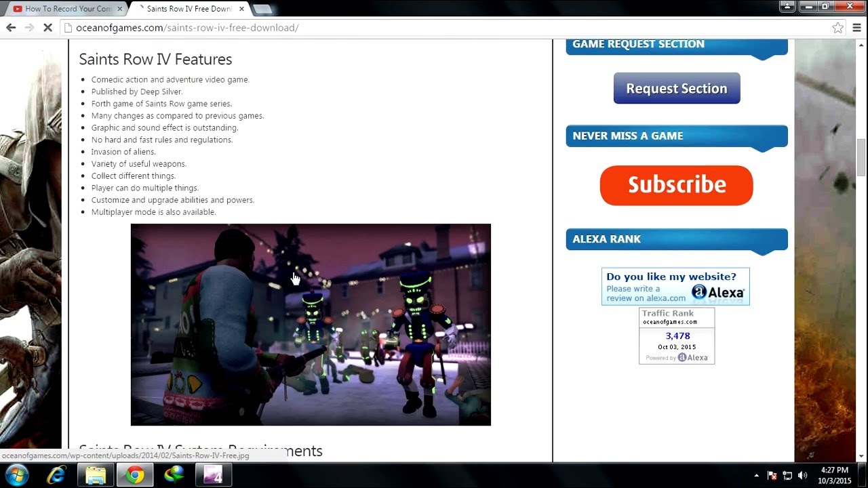Click the NEVER MISS A GAME header

(677, 136)
